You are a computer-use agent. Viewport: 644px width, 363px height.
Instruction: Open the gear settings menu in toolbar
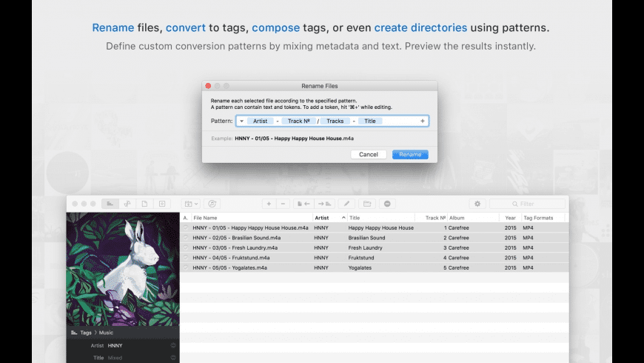point(477,204)
